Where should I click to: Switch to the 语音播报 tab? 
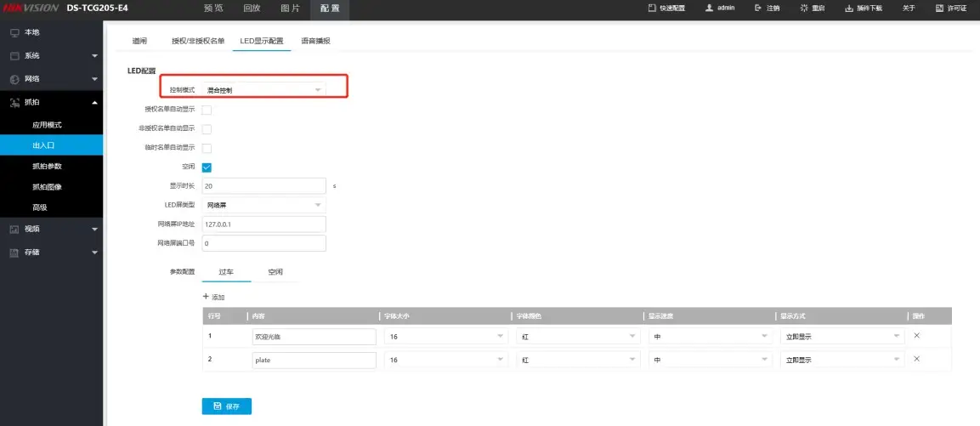[315, 41]
